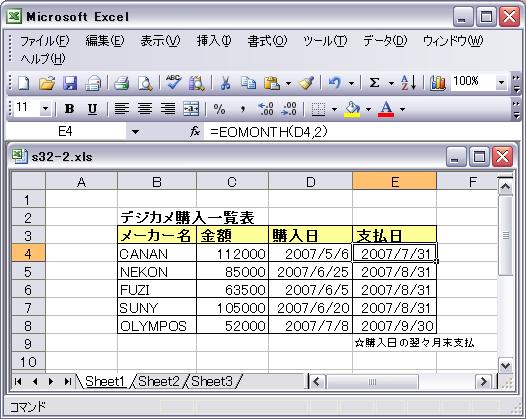Open the font size dropdown
Screen dimensions: 526x419
45,109
